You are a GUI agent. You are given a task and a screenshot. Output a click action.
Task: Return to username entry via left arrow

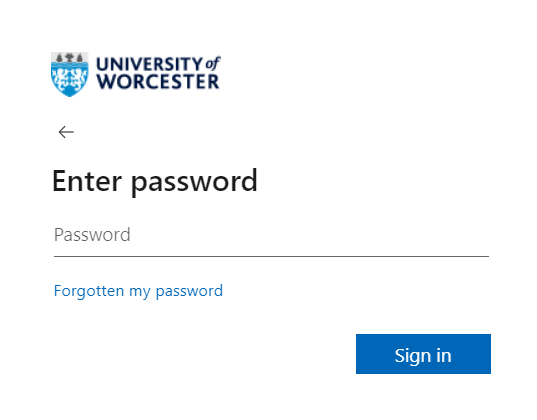(66, 132)
